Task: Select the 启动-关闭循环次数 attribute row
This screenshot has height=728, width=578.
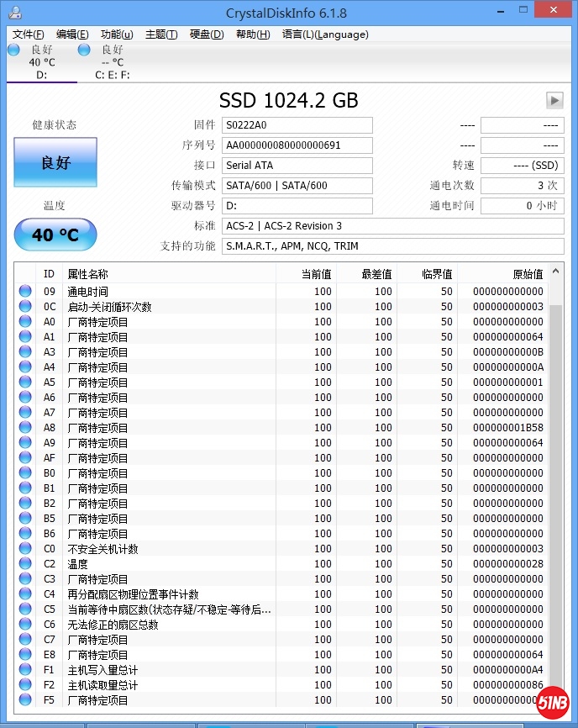Action: [x=282, y=307]
